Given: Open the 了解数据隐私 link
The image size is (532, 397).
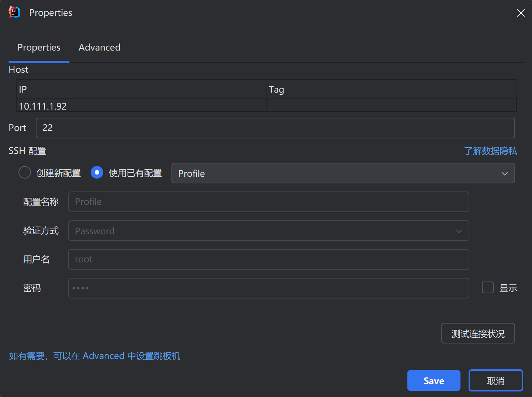Looking at the screenshot, I should [x=490, y=151].
